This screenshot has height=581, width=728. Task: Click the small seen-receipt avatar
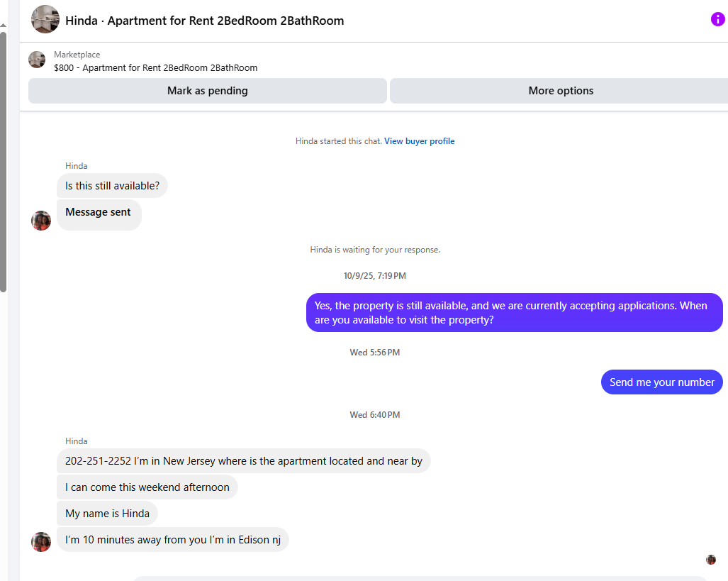[711, 560]
